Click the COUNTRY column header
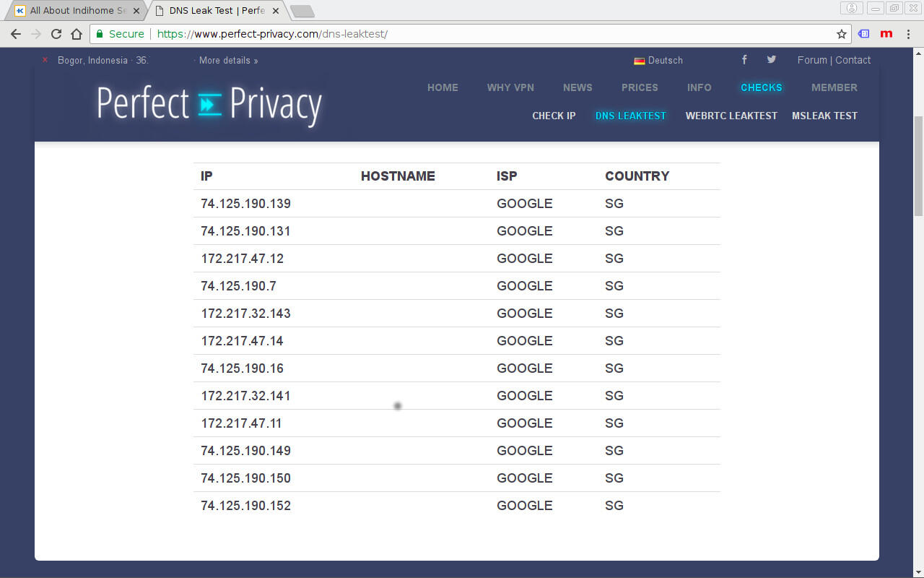Viewport: 924px width, 578px height. coord(637,176)
